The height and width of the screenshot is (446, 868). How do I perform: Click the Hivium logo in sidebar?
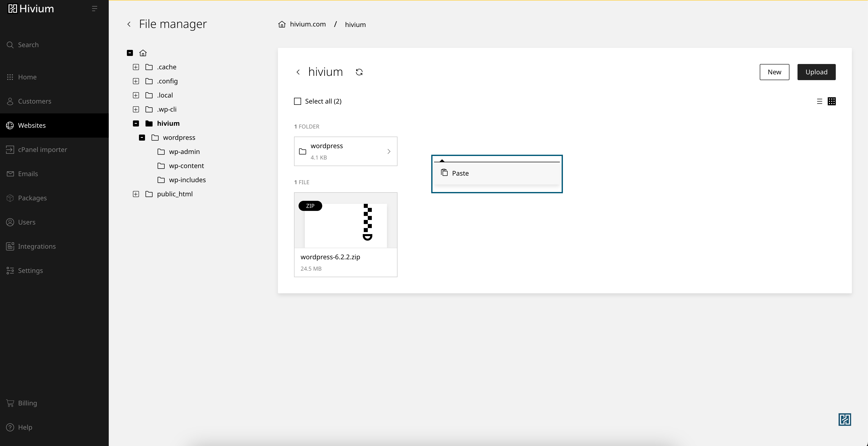coord(31,9)
